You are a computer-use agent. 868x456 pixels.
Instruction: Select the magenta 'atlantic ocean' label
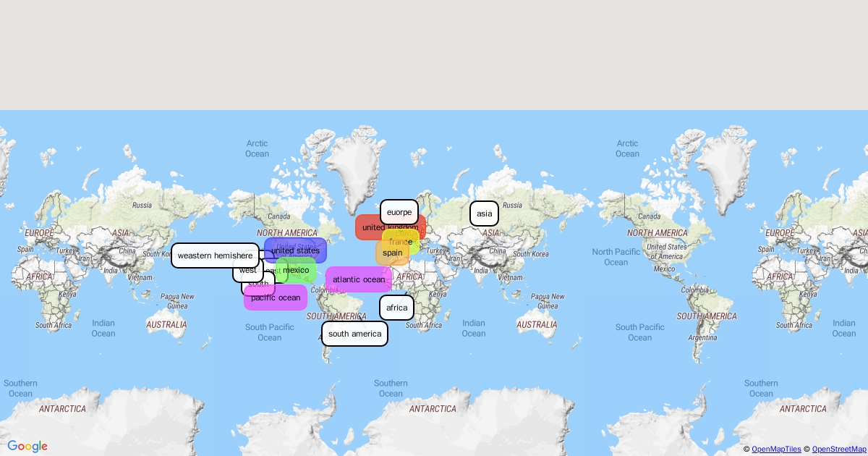(x=358, y=279)
